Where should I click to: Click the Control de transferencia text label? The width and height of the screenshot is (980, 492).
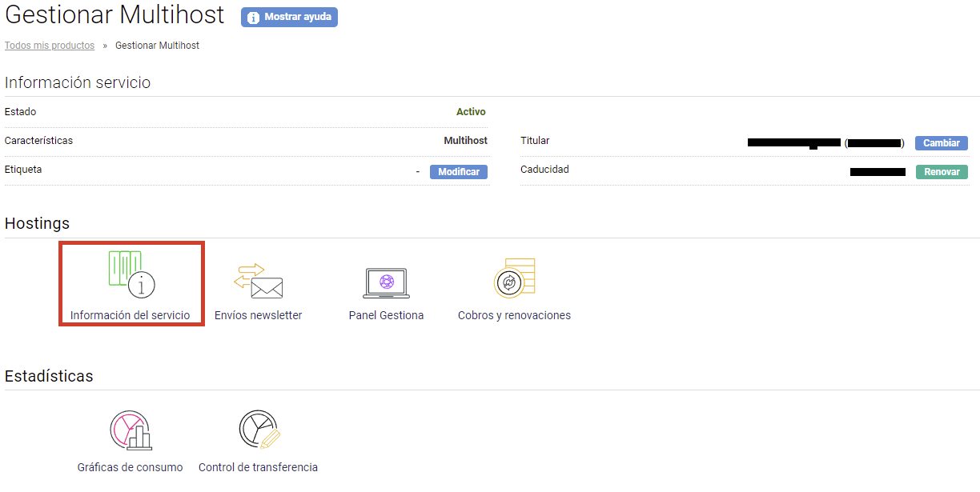258,467
